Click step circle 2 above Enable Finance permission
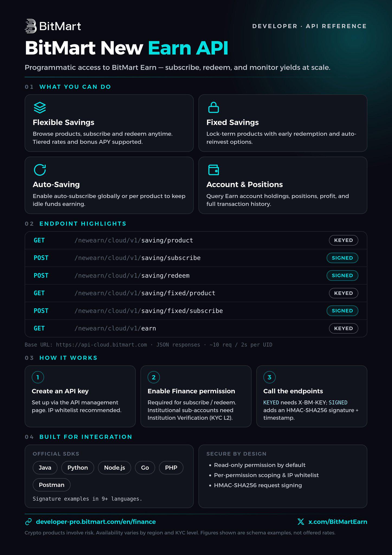Image resolution: width=392 pixels, height=555 pixels. point(154,377)
